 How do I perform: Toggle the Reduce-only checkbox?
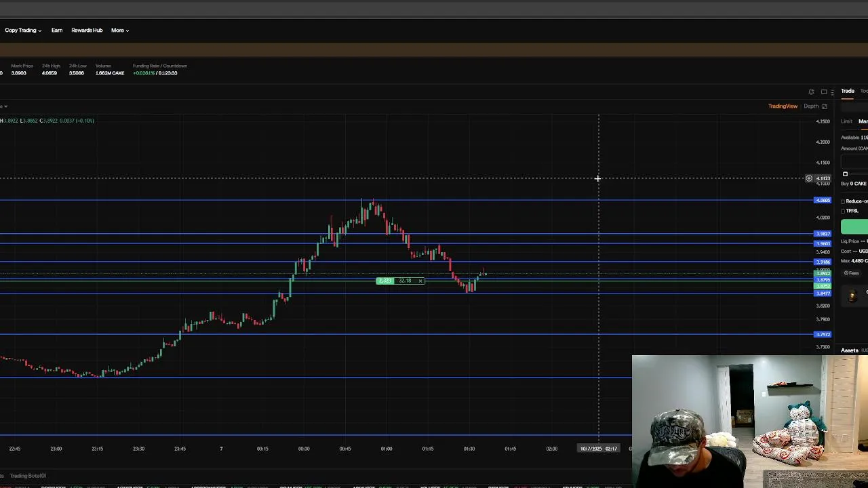pos(843,201)
